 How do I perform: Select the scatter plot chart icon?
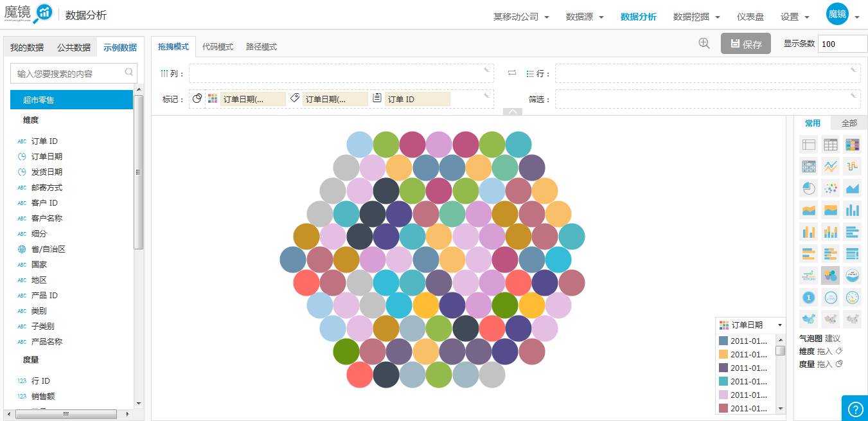(831, 188)
